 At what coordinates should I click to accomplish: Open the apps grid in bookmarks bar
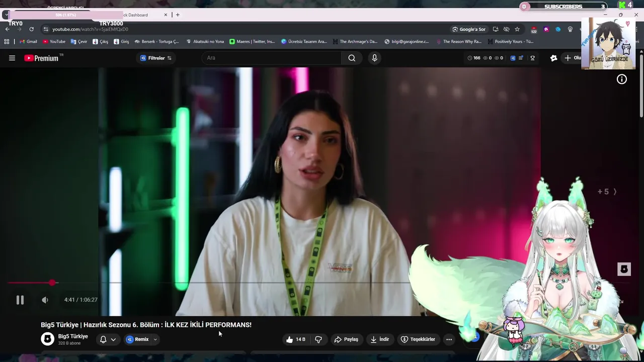pos(7,42)
